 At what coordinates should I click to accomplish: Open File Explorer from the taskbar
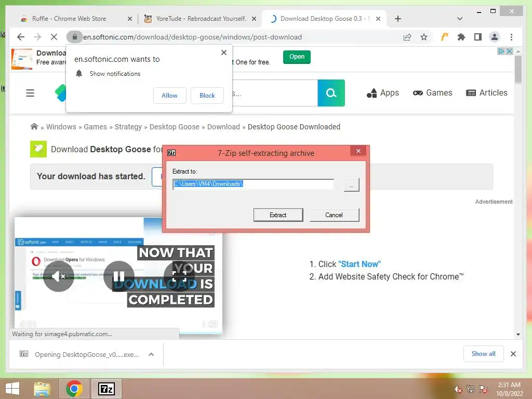[43, 389]
